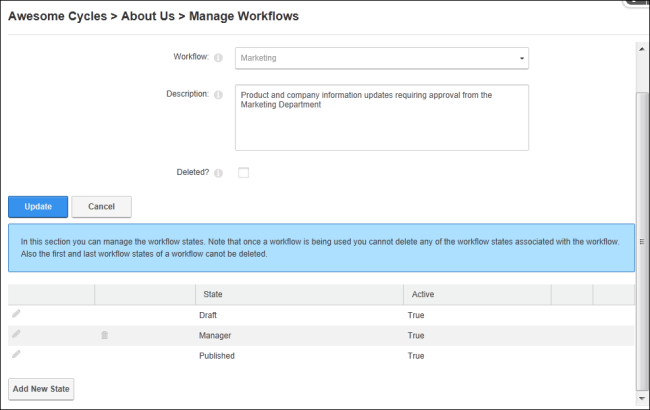Add a new workflow state
This screenshot has width=650, height=410.
click(x=41, y=389)
